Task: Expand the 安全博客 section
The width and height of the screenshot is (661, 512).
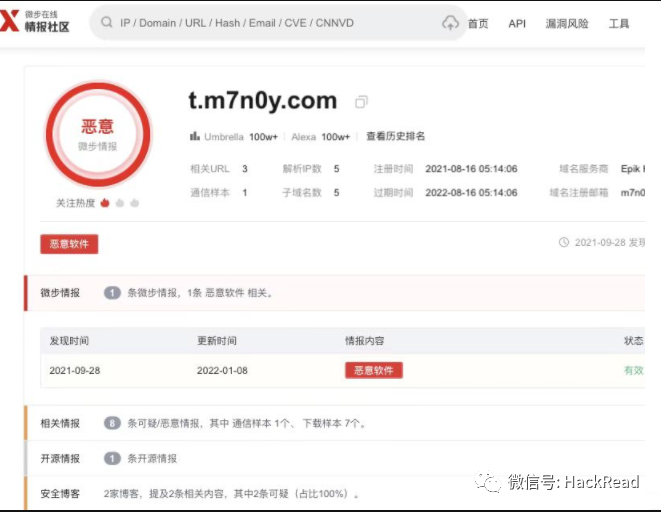Action: click(335, 493)
